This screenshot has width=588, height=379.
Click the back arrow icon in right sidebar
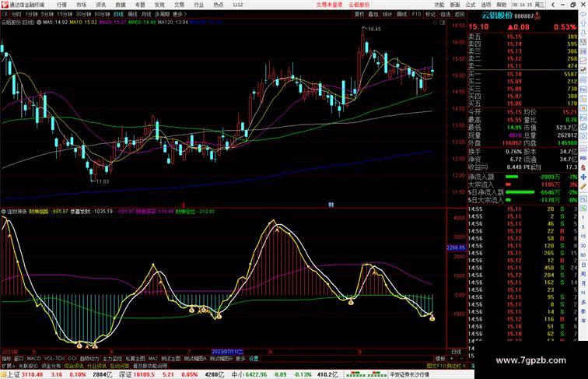pyautogui.click(x=583, y=14)
